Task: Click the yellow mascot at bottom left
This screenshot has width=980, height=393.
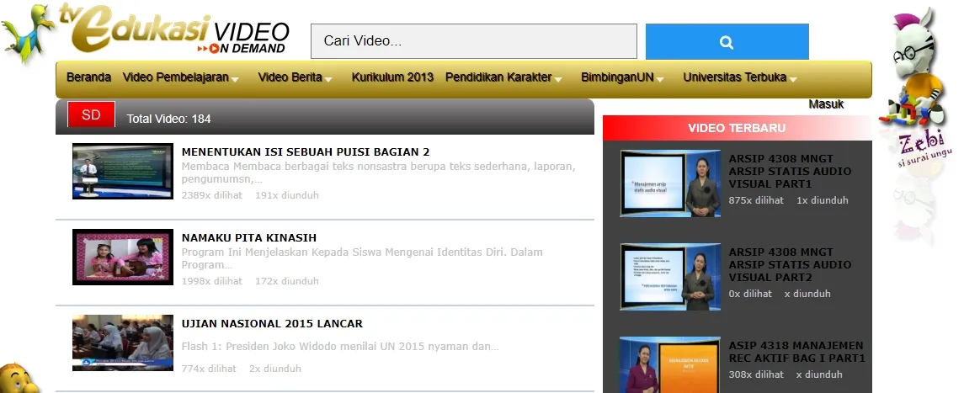Action: [18, 378]
